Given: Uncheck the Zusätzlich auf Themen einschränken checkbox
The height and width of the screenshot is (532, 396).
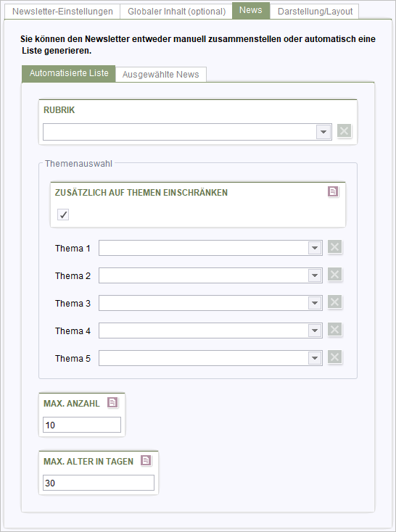Looking at the screenshot, I should pos(63,215).
